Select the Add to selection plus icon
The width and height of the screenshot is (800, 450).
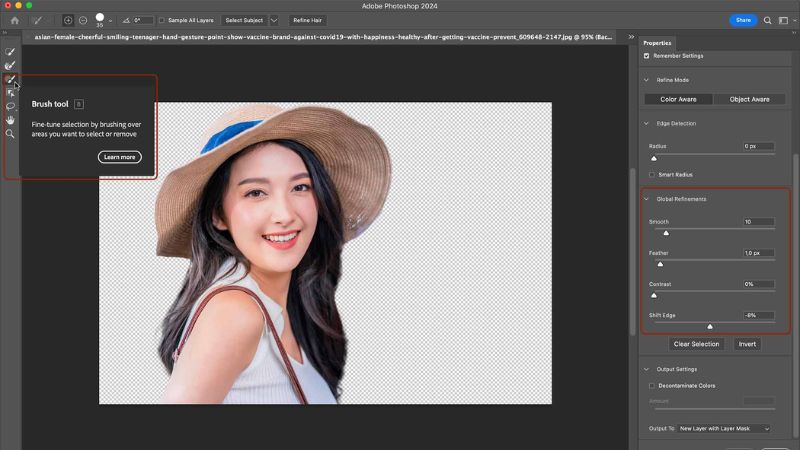tap(68, 20)
